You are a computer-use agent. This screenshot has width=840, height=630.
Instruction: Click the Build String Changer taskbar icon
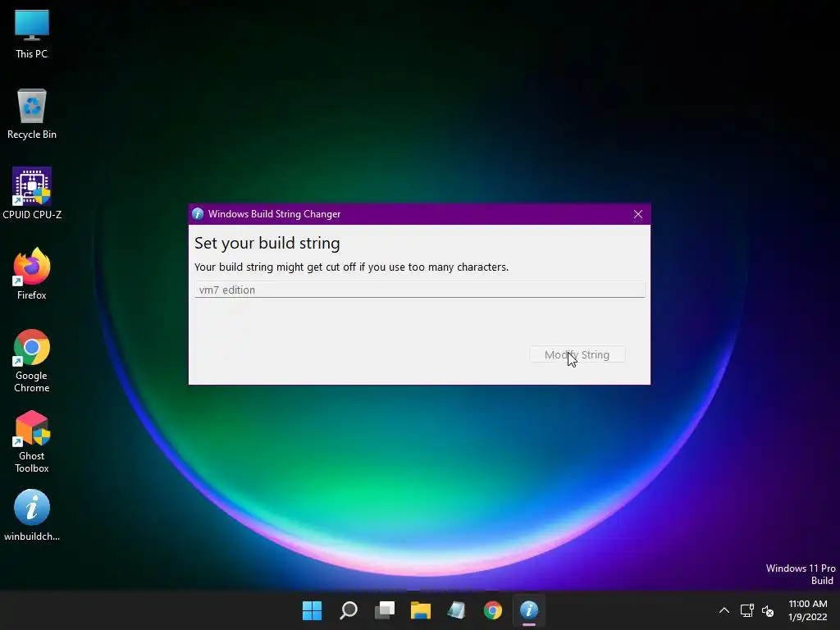529,610
